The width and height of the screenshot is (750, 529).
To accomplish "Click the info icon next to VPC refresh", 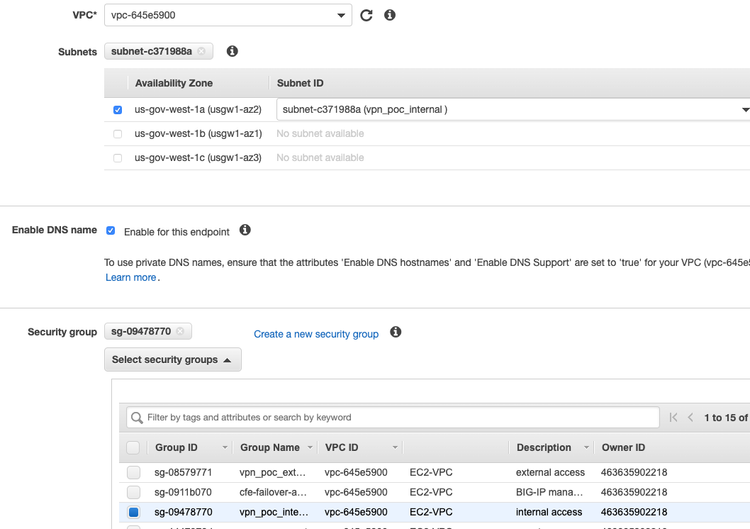I will (390, 15).
